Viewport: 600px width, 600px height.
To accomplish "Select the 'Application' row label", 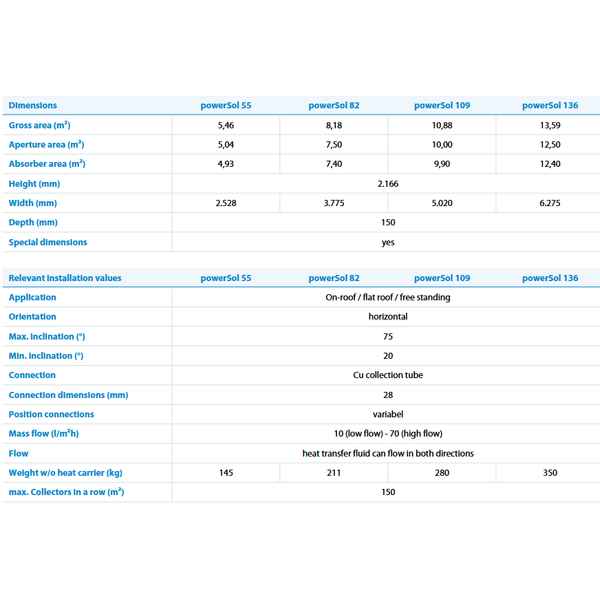I will tap(32, 298).
